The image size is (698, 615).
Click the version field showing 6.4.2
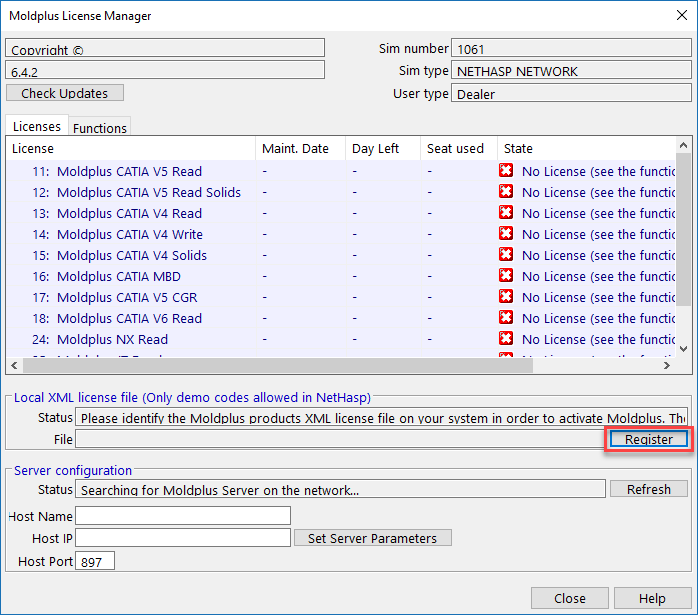(165, 70)
